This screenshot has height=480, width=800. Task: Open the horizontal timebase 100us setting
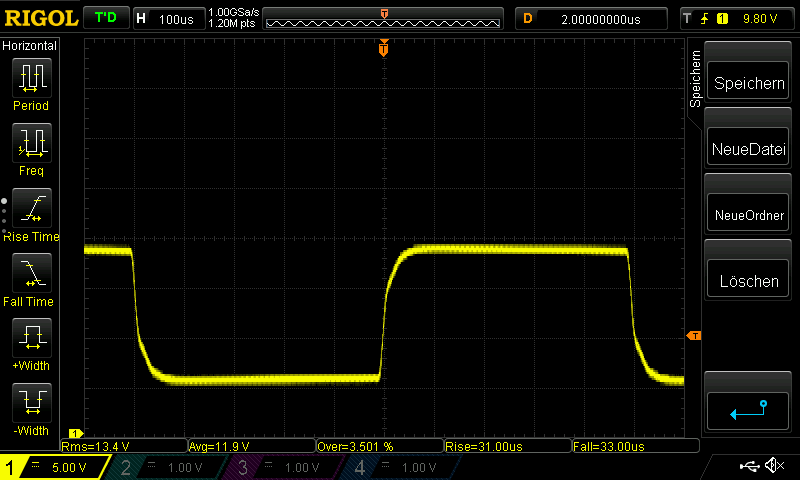(167, 19)
